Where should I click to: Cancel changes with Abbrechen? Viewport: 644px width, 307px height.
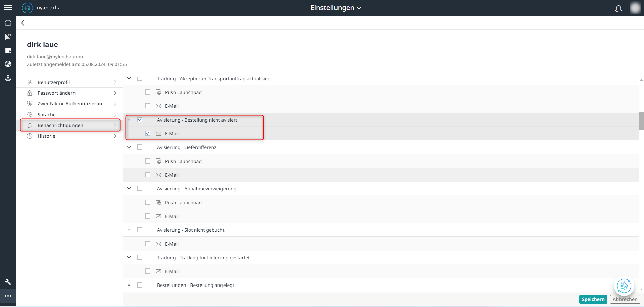[625, 299]
